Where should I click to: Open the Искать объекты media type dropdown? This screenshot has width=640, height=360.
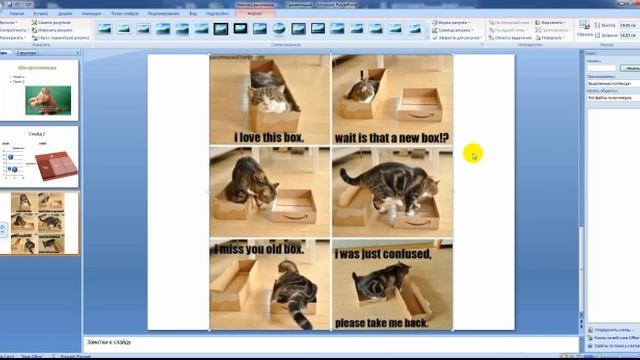tap(613, 98)
